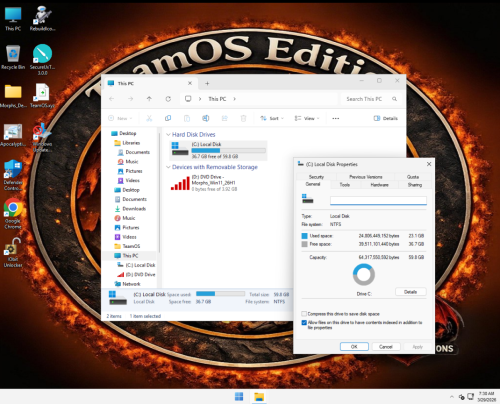Open a new Explorer tab
Image resolution: width=500 pixels, height=404 pixels.
207,84
